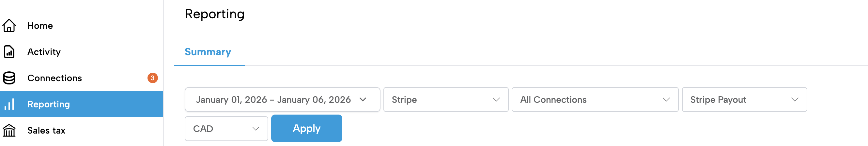The width and height of the screenshot is (868, 146).
Task: Click the Reporting bar chart icon
Action: click(9, 104)
